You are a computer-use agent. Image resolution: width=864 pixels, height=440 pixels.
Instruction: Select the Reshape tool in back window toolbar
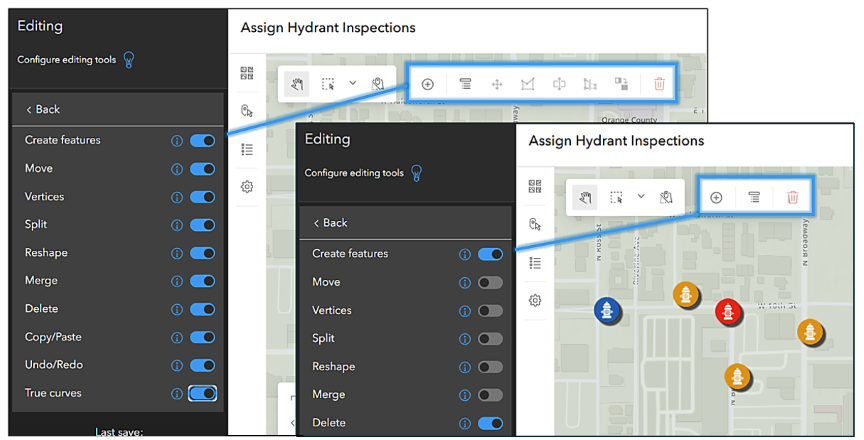point(590,84)
